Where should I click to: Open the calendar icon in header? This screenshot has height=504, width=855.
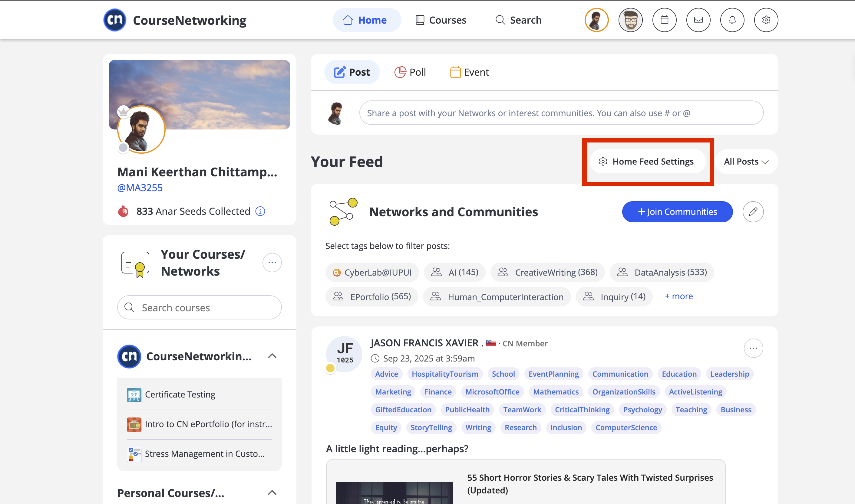664,20
